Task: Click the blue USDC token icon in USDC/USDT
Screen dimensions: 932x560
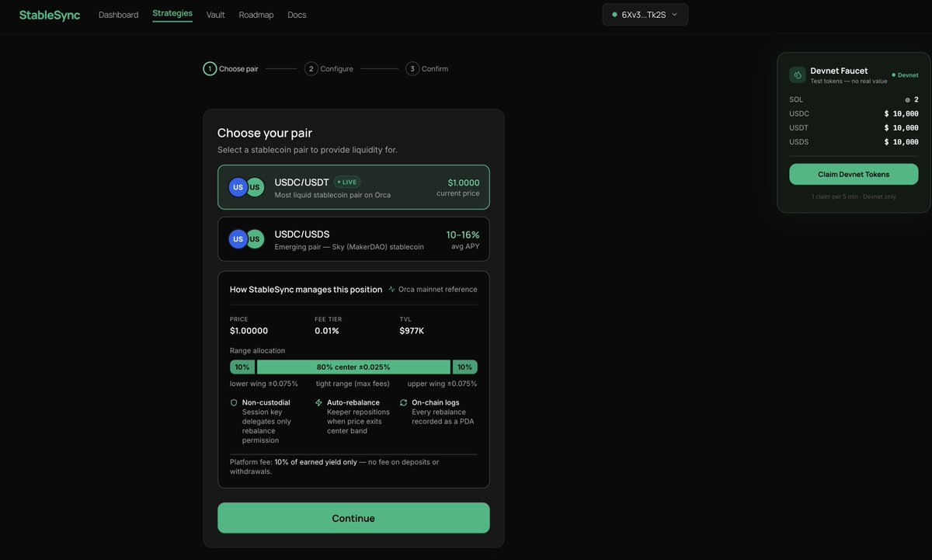Action: (238, 187)
